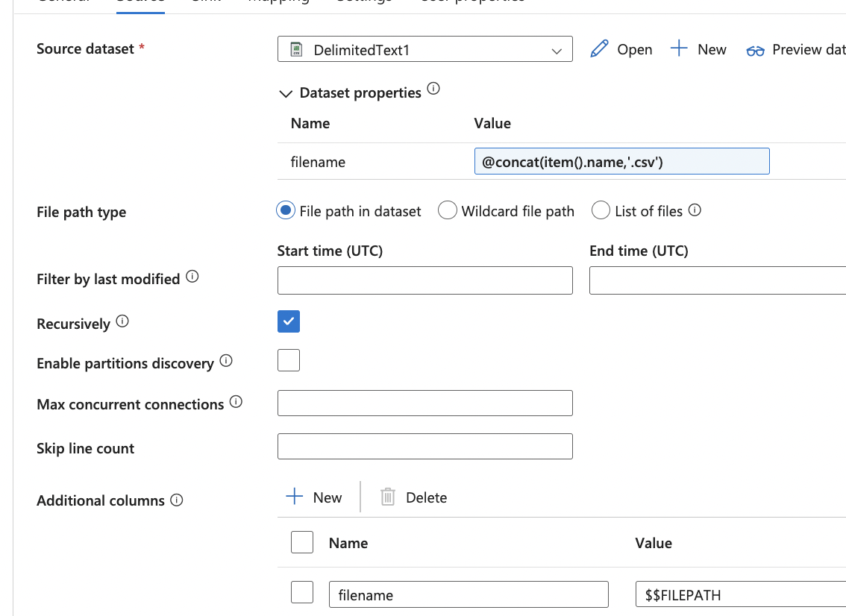Uncheck the Recursively checkbox
846x616 pixels.
click(x=288, y=321)
